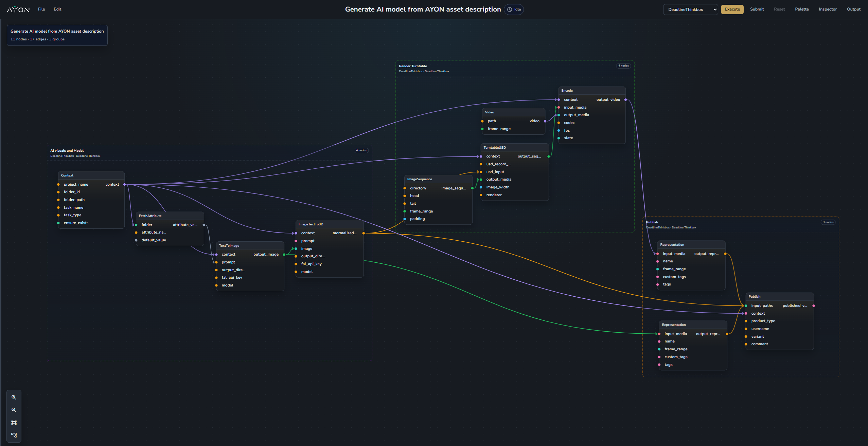Click the zoom out magnifier icon
The width and height of the screenshot is (868, 446).
[x=14, y=410]
